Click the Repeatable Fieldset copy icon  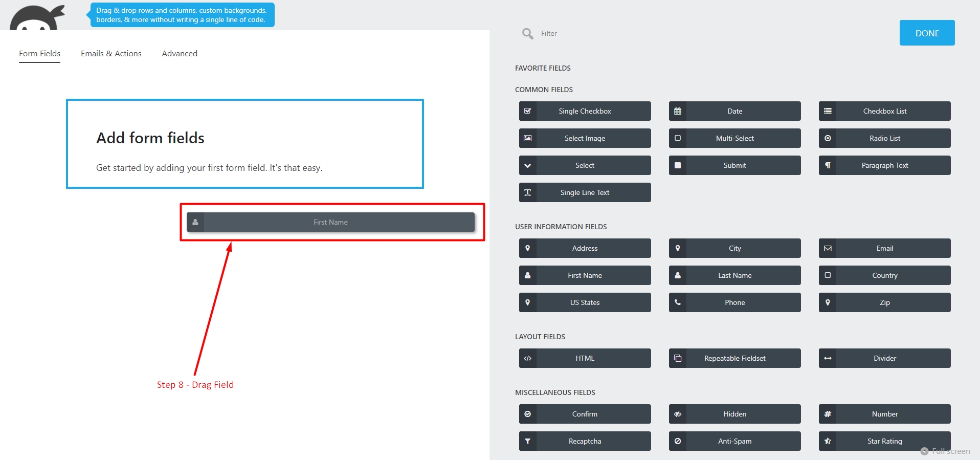[x=677, y=358]
